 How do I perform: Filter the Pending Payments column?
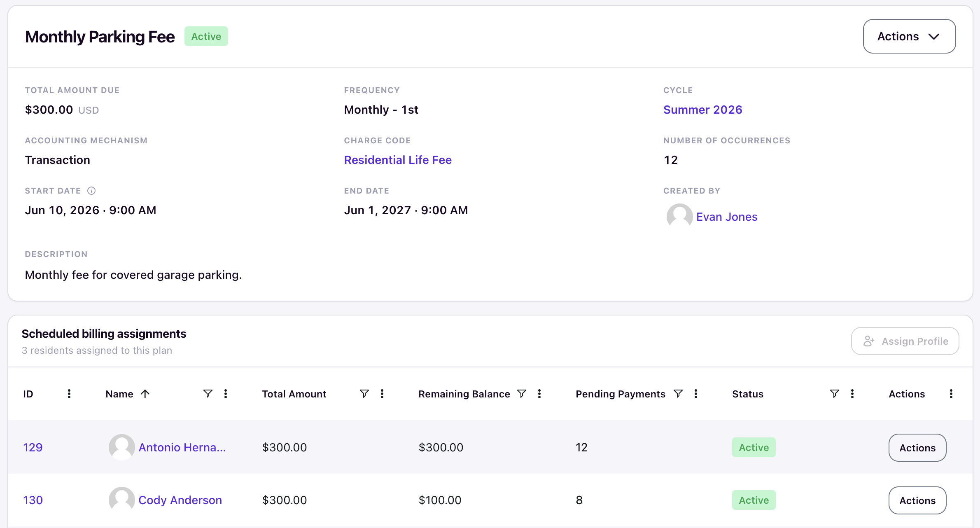[678, 394]
